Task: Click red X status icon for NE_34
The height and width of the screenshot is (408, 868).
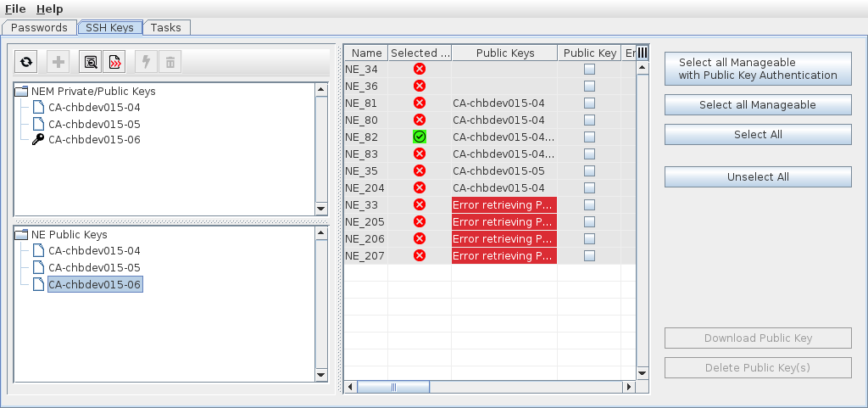Action: pos(419,69)
